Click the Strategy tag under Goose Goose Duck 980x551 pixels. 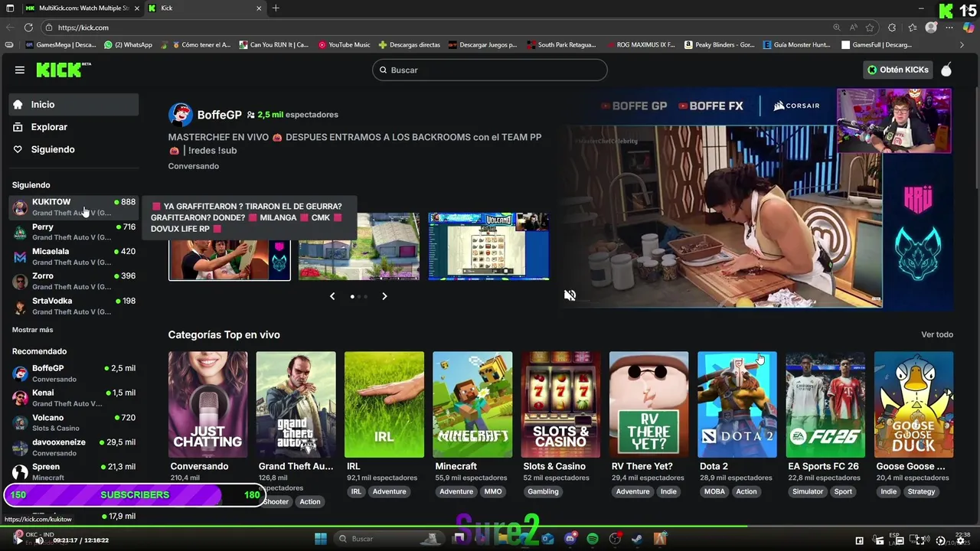921,491
